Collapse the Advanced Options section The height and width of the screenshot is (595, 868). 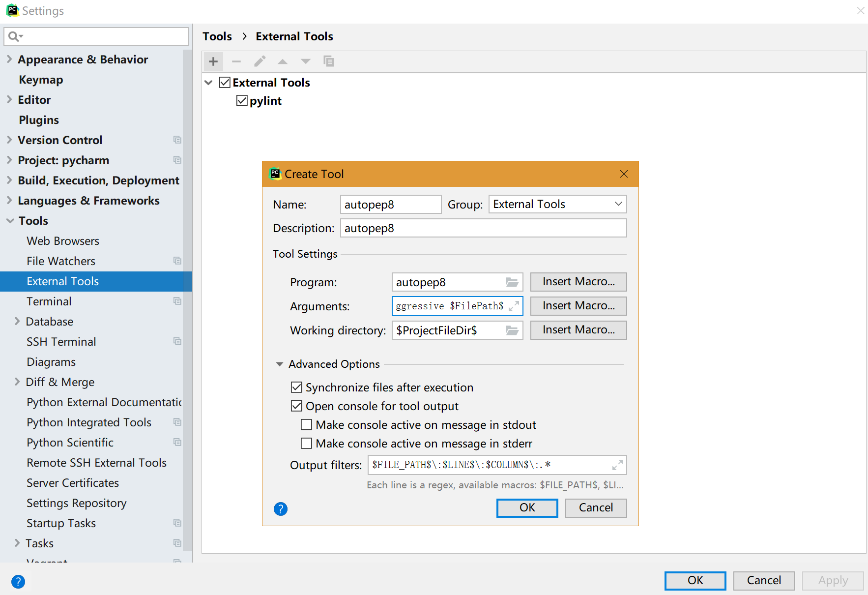(x=280, y=364)
